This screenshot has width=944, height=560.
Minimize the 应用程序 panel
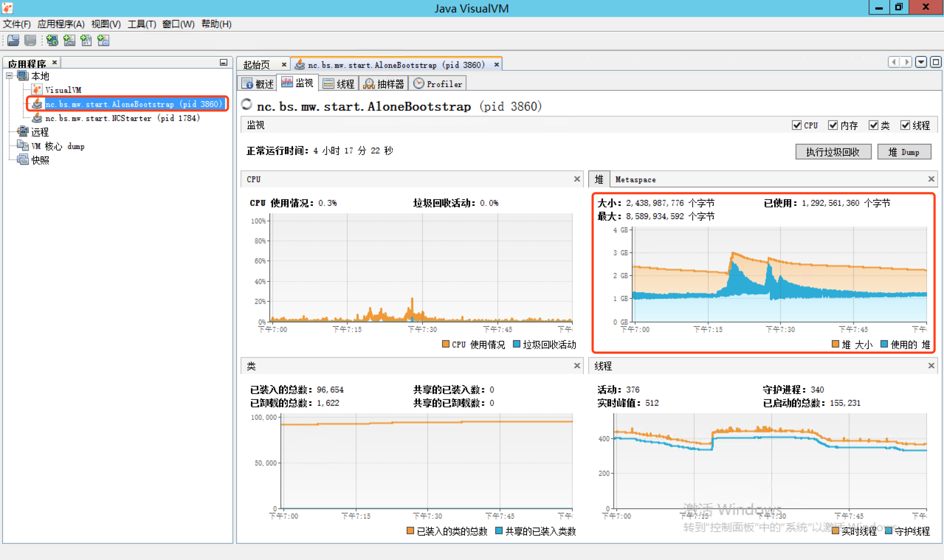[223, 62]
